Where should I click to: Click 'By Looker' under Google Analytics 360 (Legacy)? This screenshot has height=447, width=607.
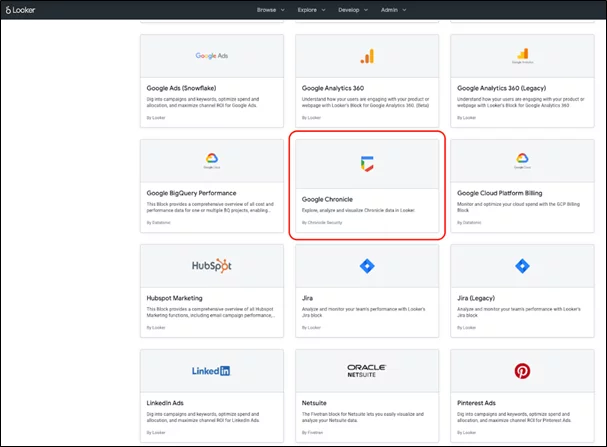click(x=466, y=118)
